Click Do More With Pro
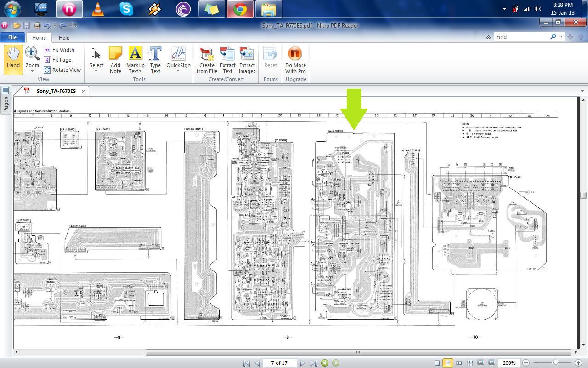The height and width of the screenshot is (368, 588). pyautogui.click(x=295, y=60)
